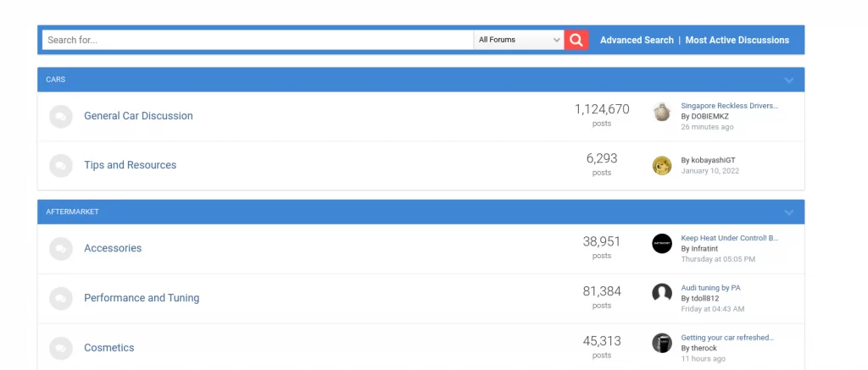Image resolution: width=868 pixels, height=370 pixels.
Task: Open the Performance and Tuning forum
Action: pyautogui.click(x=142, y=297)
